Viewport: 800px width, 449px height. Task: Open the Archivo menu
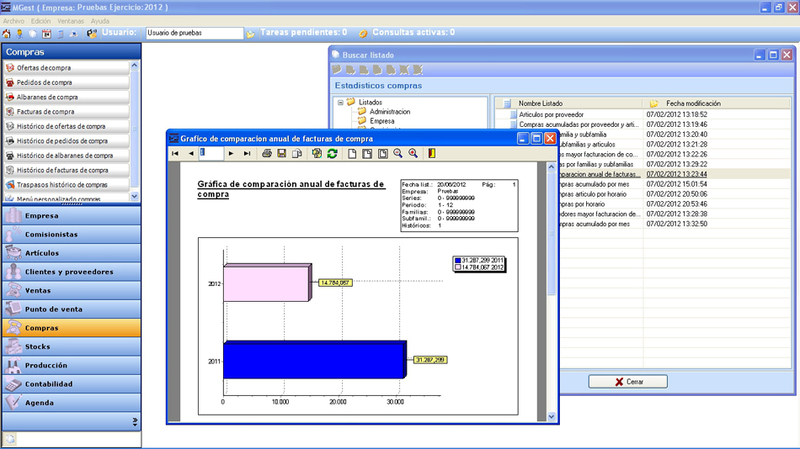click(14, 21)
